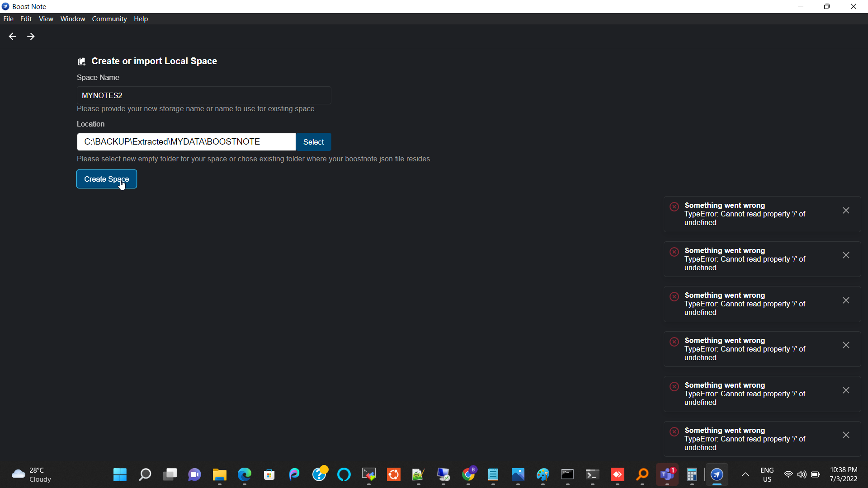Open the volume control in tray
This screenshot has height=488, width=868.
[x=802, y=474]
